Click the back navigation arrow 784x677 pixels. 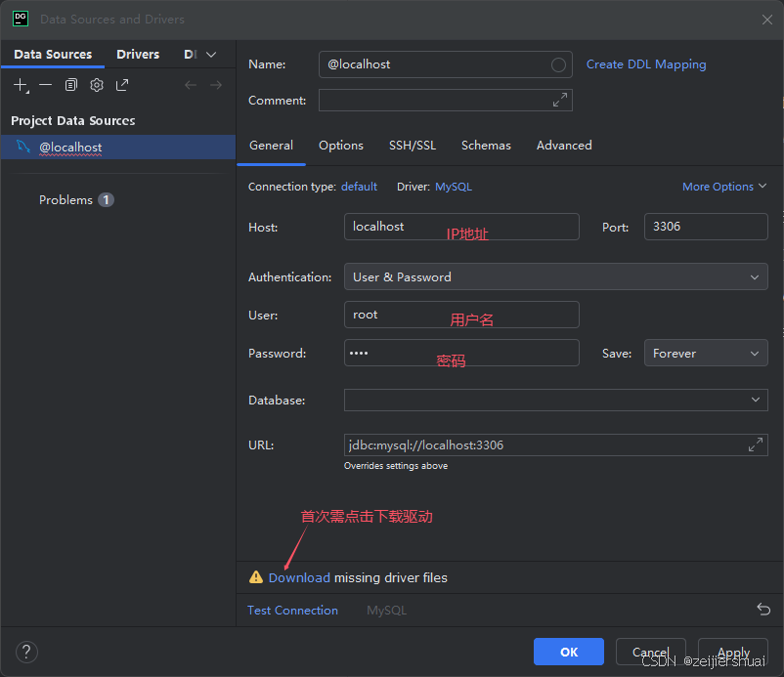point(191,85)
